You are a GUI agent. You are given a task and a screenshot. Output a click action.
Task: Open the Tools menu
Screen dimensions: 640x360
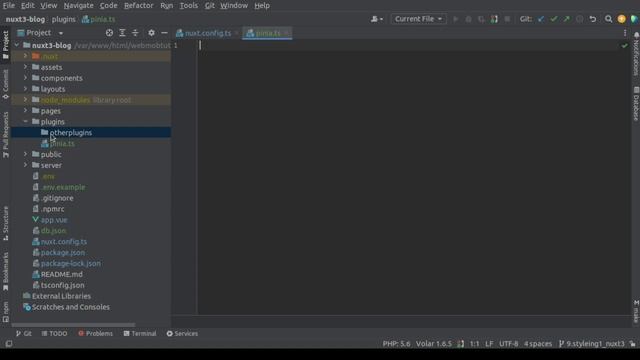(x=189, y=6)
